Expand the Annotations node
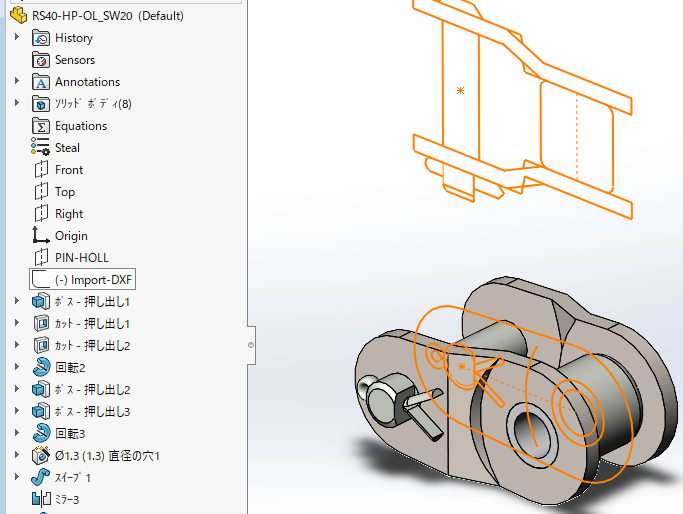The image size is (683, 514). point(17,81)
